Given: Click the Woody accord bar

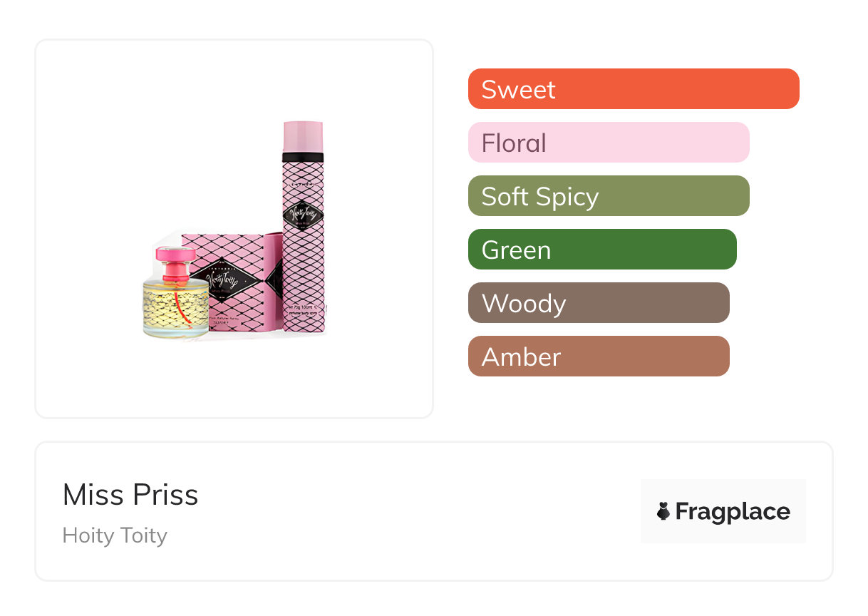Looking at the screenshot, I should [599, 303].
